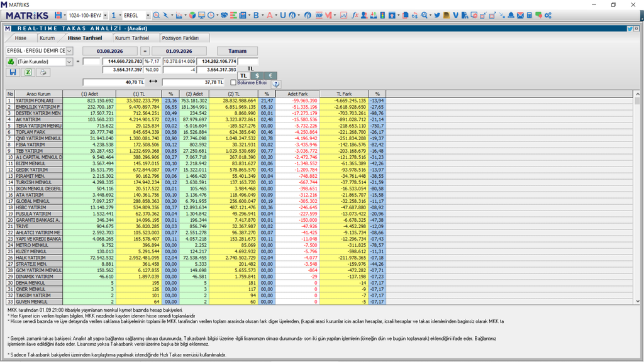
Task: Click the 37,78 TL price field
Action: [193, 82]
